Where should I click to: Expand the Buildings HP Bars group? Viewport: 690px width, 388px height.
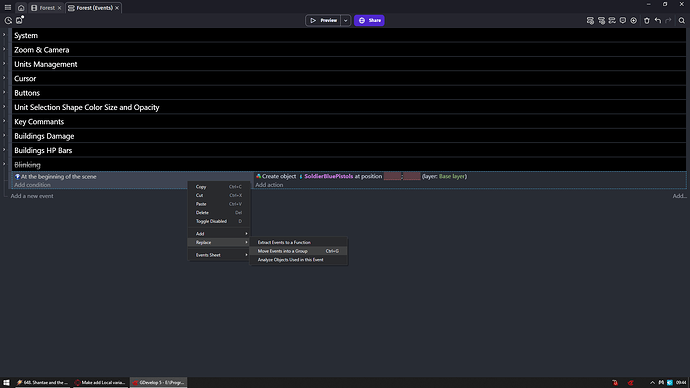[4, 150]
